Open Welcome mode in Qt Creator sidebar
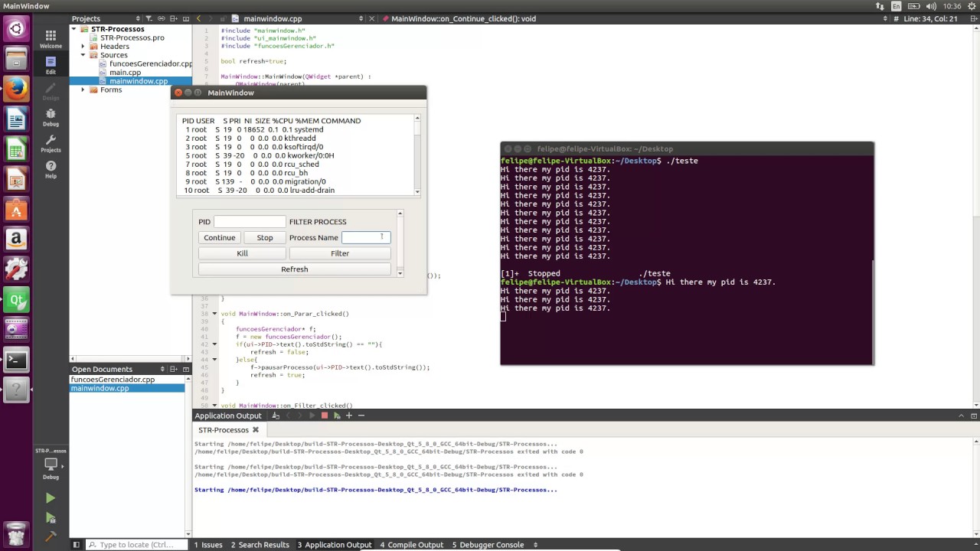The height and width of the screenshot is (551, 980). point(51,39)
